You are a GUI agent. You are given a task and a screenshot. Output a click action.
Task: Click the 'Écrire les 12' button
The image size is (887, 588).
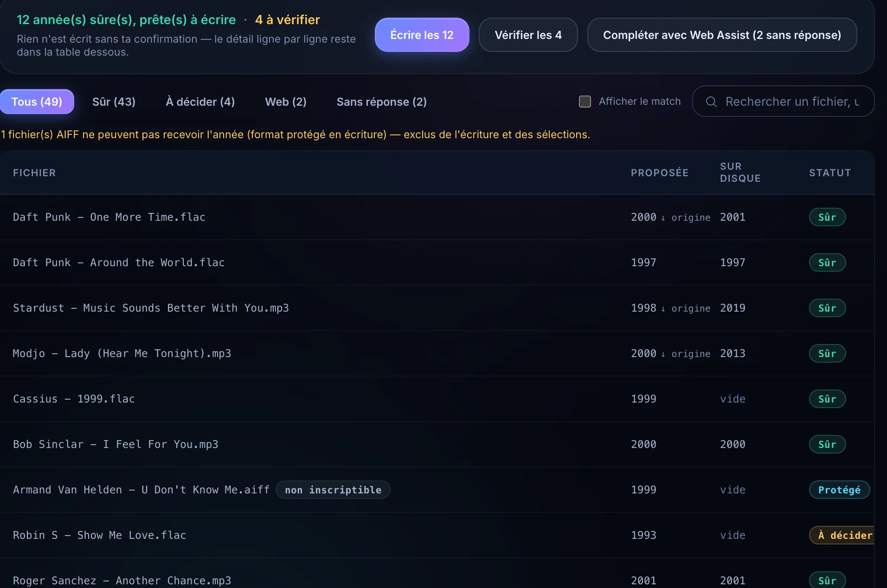pos(422,35)
